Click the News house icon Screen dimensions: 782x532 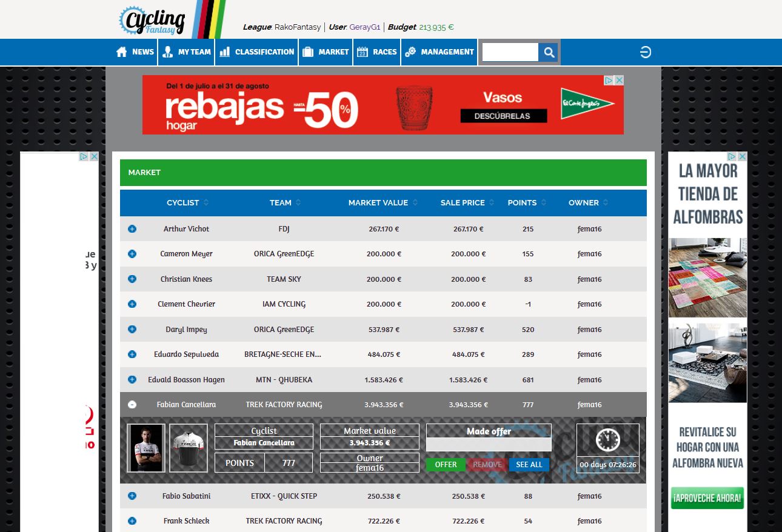pyautogui.click(x=122, y=52)
